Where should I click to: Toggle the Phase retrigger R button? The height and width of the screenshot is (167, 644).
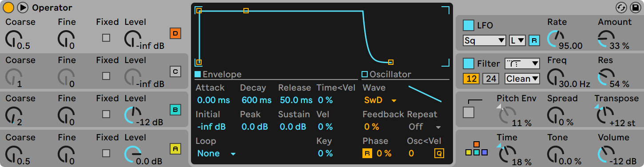367,153
